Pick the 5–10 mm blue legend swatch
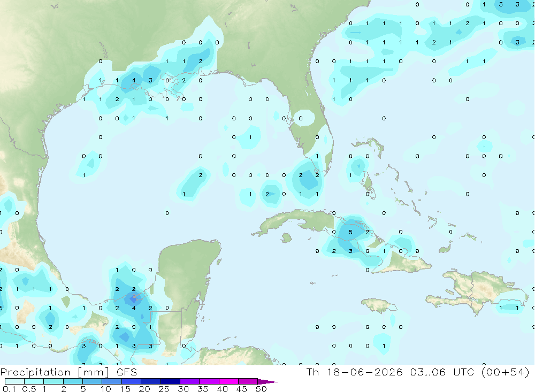The height and width of the screenshot is (392, 535). [93, 381]
